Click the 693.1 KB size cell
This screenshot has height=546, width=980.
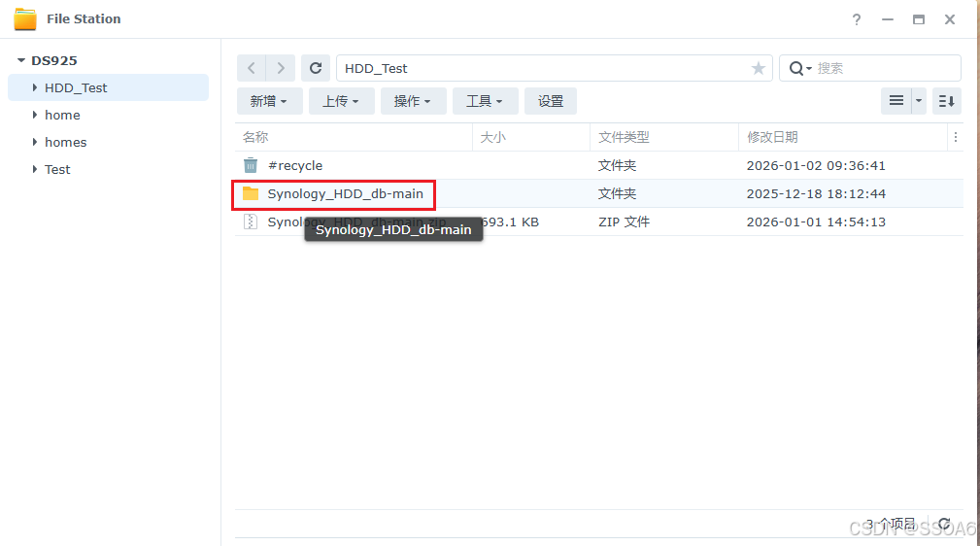(509, 222)
